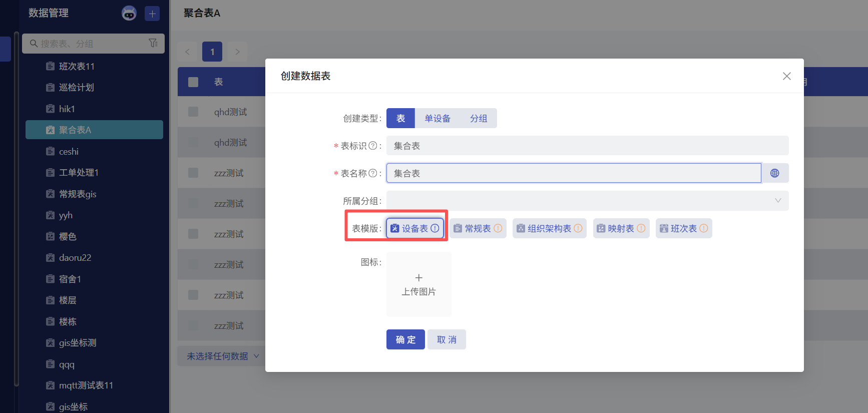Click the sidebar vertical scrollbar
The height and width of the screenshot is (413, 868).
[17, 209]
